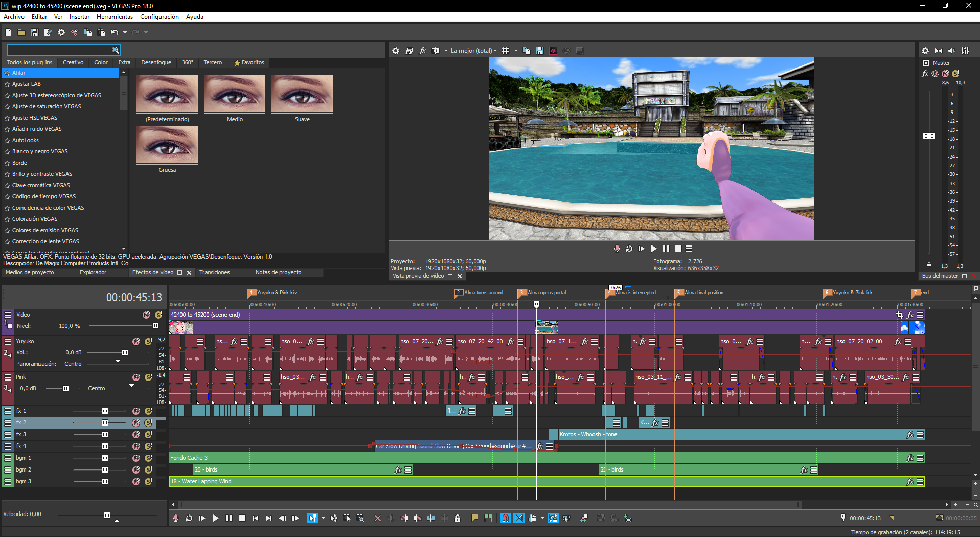The height and width of the screenshot is (537, 980).
Task: Open the Archivo menu
Action: [14, 17]
